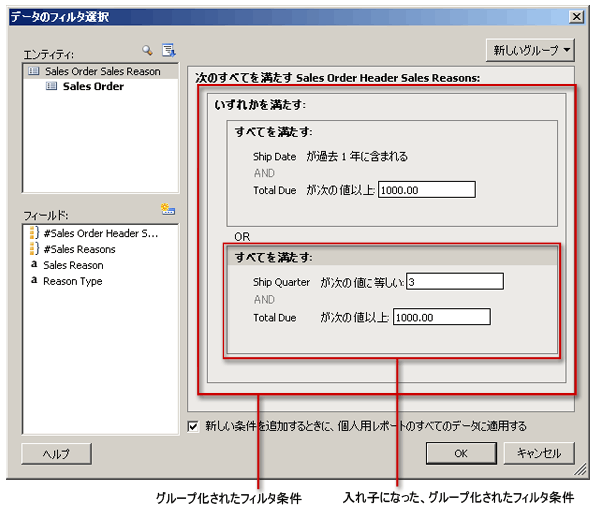Click the キャンセル button
596x514 pixels.
coord(539,453)
